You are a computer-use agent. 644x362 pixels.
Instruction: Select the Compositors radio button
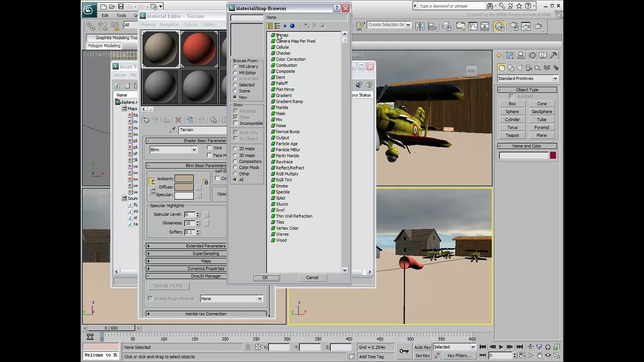click(x=235, y=161)
